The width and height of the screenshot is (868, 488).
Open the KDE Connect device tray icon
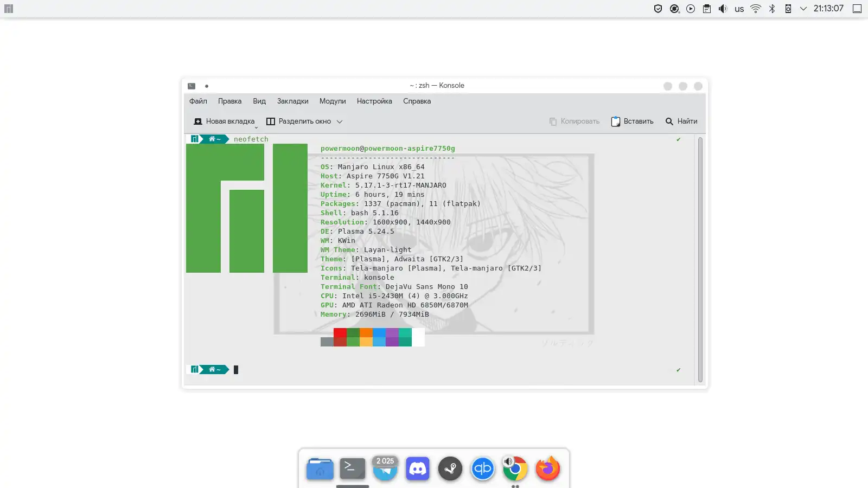coord(788,9)
